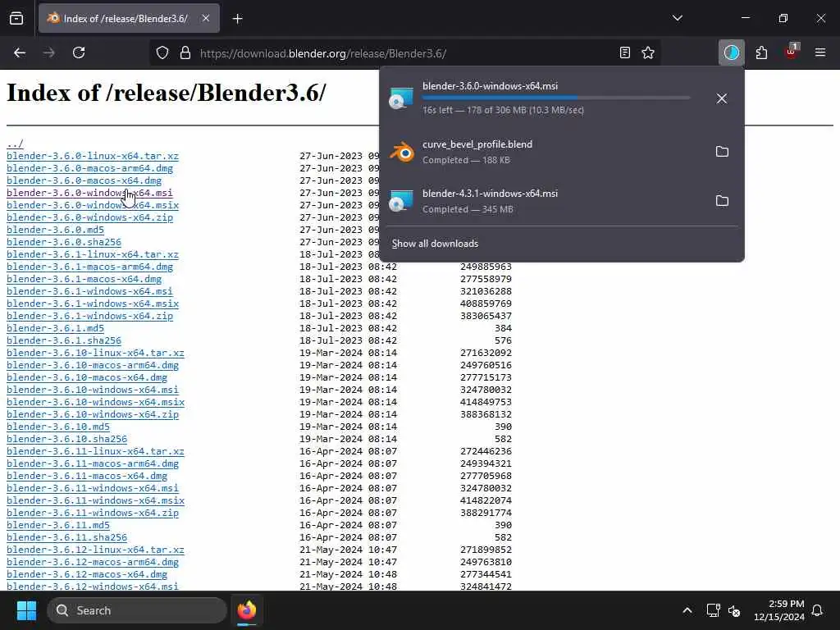
Task: Click blender-3.6.0-macos-x64.dmg link
Action: [84, 180]
